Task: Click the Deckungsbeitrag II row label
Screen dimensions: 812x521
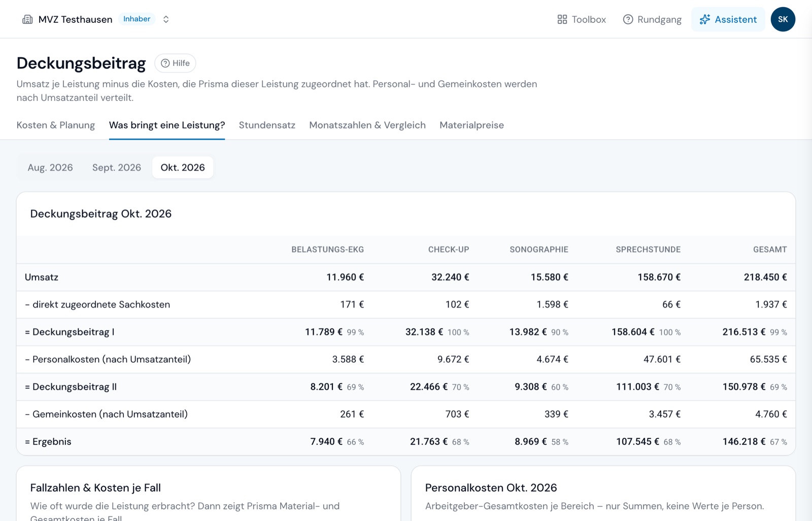Action: (x=71, y=387)
